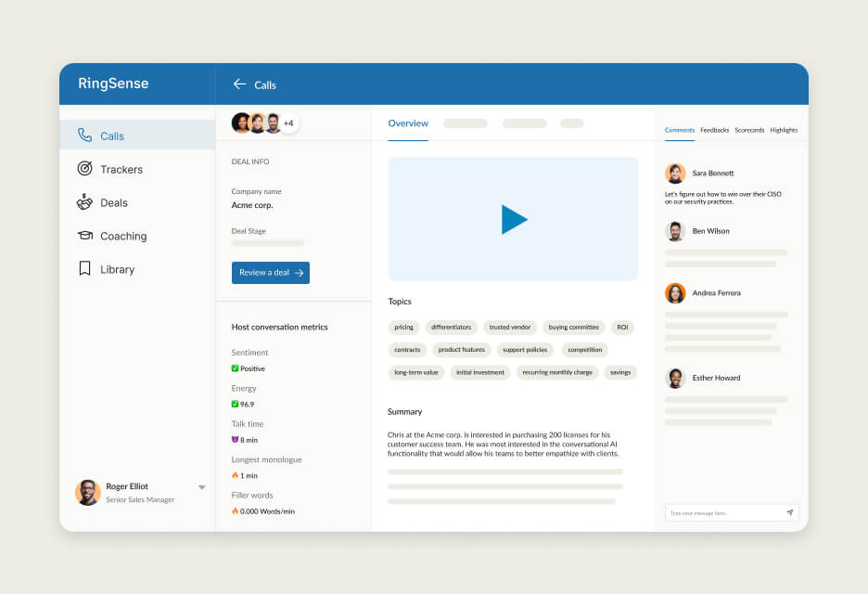Select the Deals handshake icon
868x594 pixels.
point(84,202)
